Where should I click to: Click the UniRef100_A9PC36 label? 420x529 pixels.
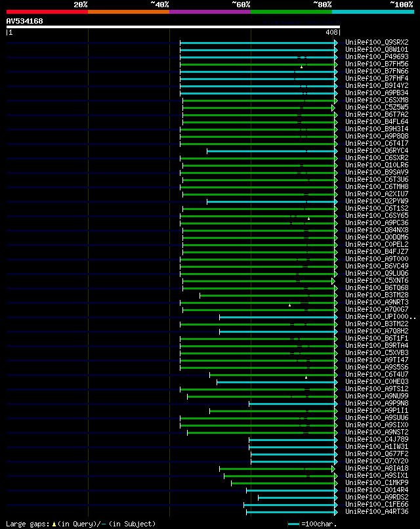point(377,222)
